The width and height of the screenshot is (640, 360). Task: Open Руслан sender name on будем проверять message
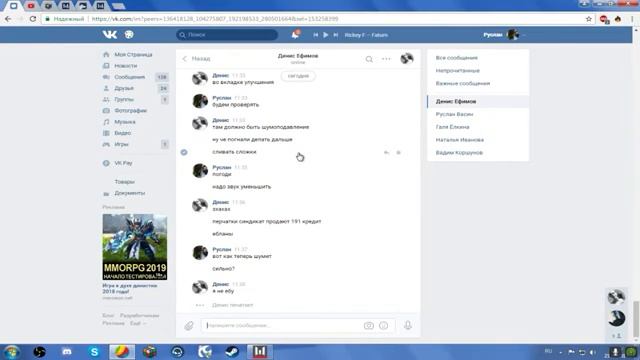tap(222, 98)
